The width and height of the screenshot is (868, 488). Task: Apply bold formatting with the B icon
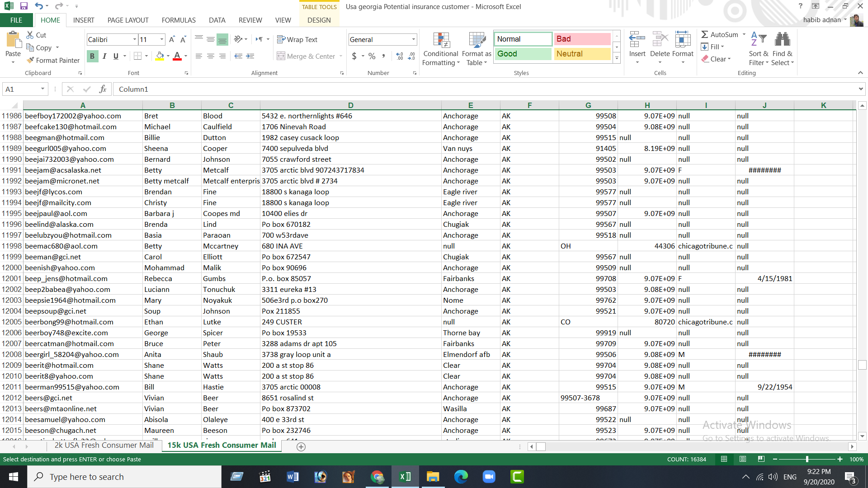coord(92,56)
